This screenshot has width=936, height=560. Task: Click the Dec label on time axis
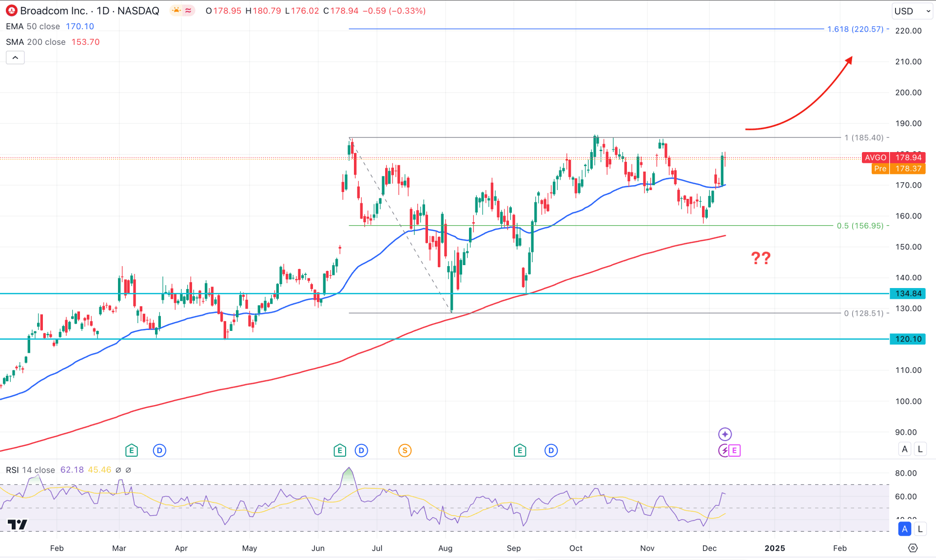[709, 548]
